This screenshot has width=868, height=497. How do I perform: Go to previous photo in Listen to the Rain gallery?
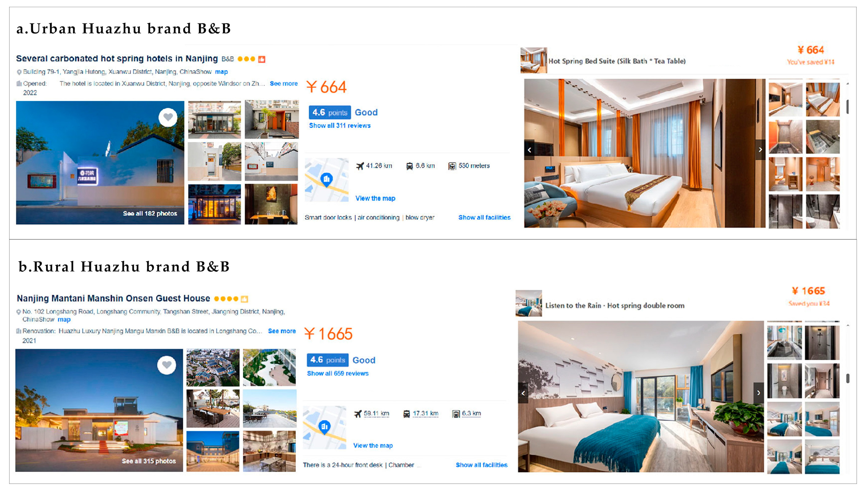point(523,393)
